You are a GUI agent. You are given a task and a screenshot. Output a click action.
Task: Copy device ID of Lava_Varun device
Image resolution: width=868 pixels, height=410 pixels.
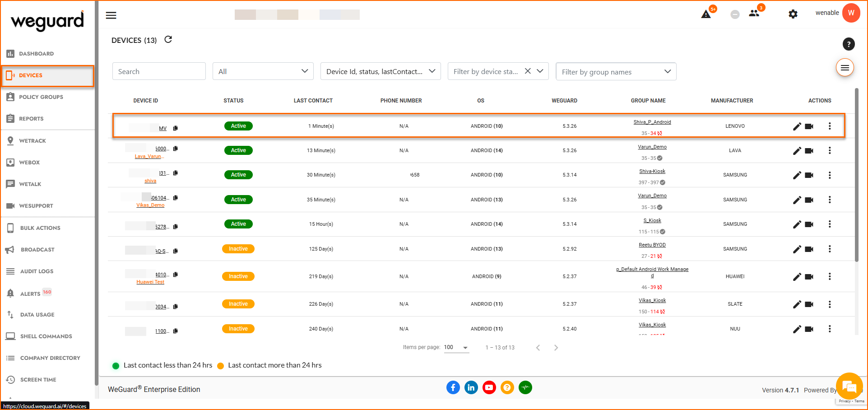176,149
